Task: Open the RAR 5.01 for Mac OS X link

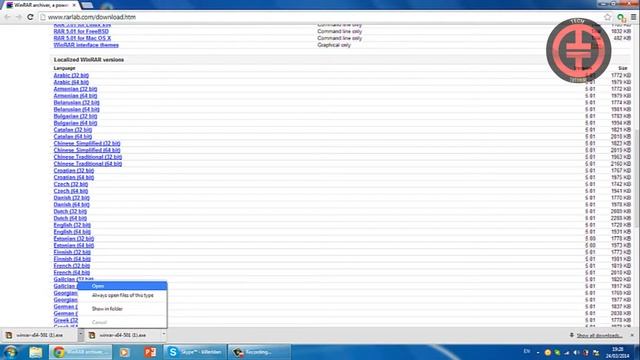Action: coord(82,38)
